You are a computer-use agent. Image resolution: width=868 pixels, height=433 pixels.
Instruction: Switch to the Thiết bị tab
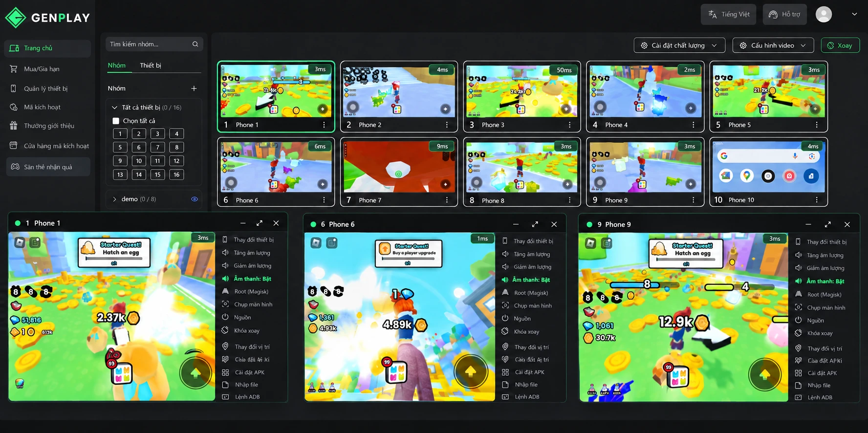[x=151, y=65]
